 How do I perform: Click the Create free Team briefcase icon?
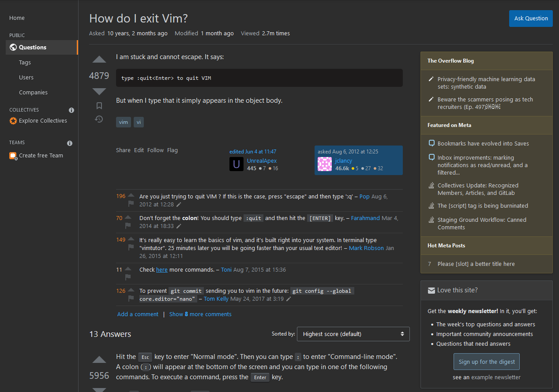pyautogui.click(x=13, y=156)
